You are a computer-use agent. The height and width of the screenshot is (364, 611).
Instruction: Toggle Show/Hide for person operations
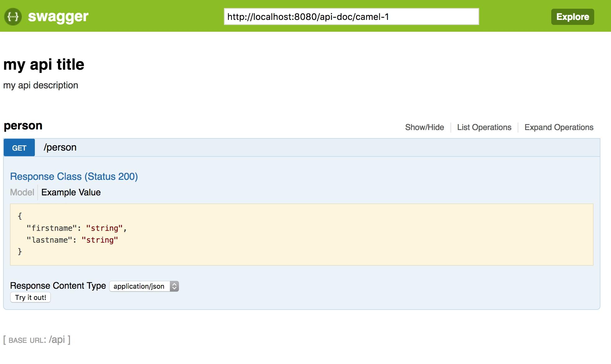pyautogui.click(x=424, y=127)
